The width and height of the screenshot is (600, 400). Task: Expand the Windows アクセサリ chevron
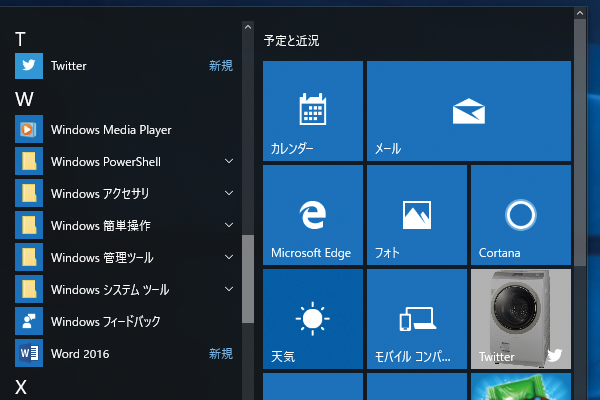[229, 193]
